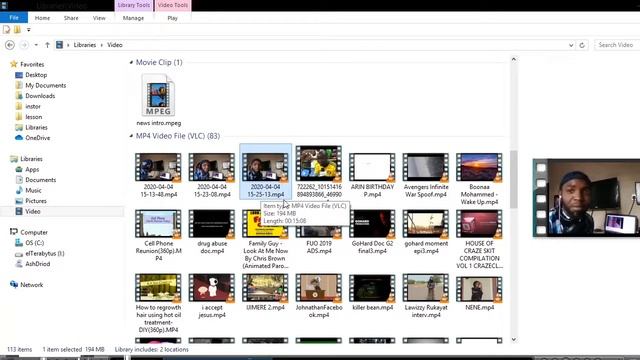
Task: Open the Pictures library
Action: point(36,201)
